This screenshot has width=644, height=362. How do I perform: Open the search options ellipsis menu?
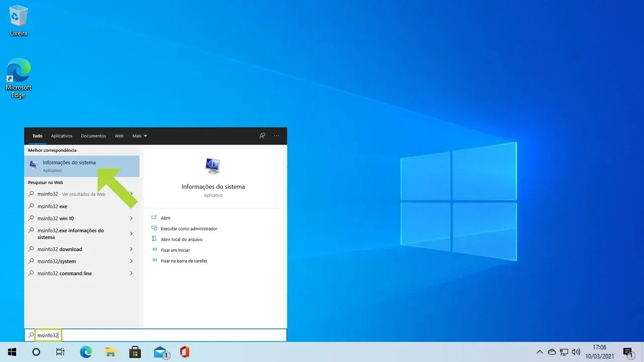point(276,136)
